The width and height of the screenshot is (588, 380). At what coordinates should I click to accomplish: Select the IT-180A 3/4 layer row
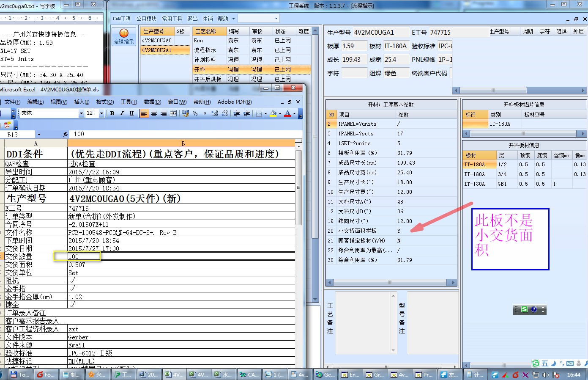pyautogui.click(x=524, y=174)
